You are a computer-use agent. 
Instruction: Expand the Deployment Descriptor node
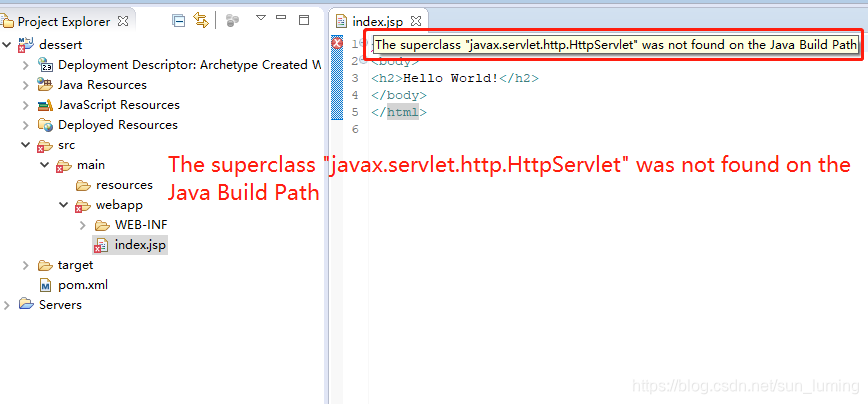tap(25, 65)
